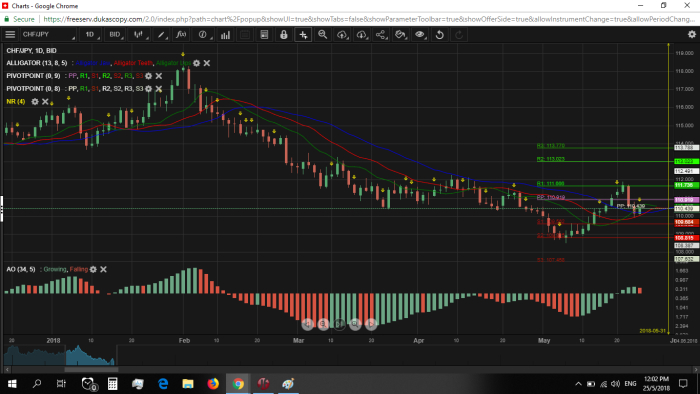700x394 pixels.
Task: Toggle the crosshair cursor tool
Action: [x=303, y=34]
